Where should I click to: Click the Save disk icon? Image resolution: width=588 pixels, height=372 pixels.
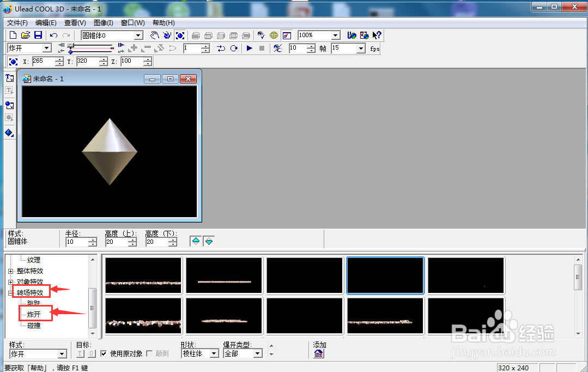click(38, 35)
